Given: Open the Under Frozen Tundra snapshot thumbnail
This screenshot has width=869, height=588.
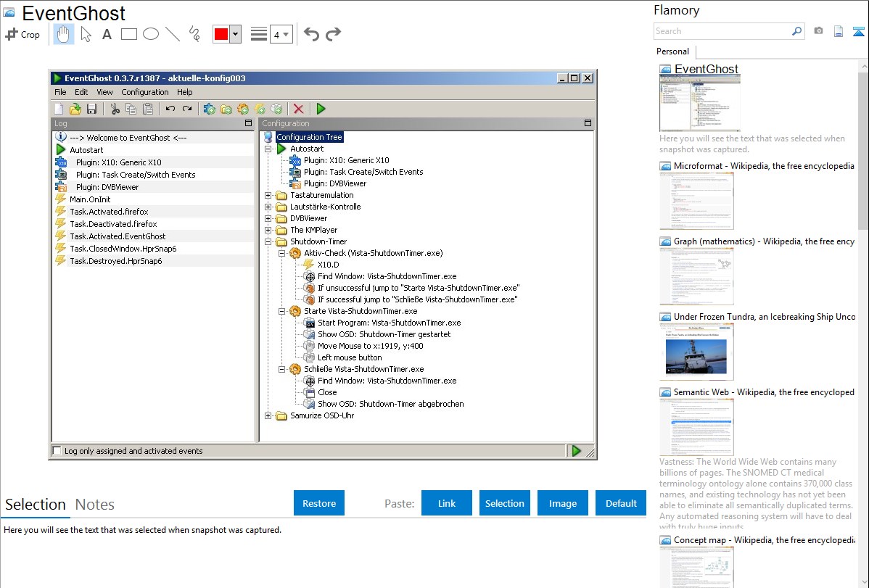Looking at the screenshot, I should click(696, 352).
